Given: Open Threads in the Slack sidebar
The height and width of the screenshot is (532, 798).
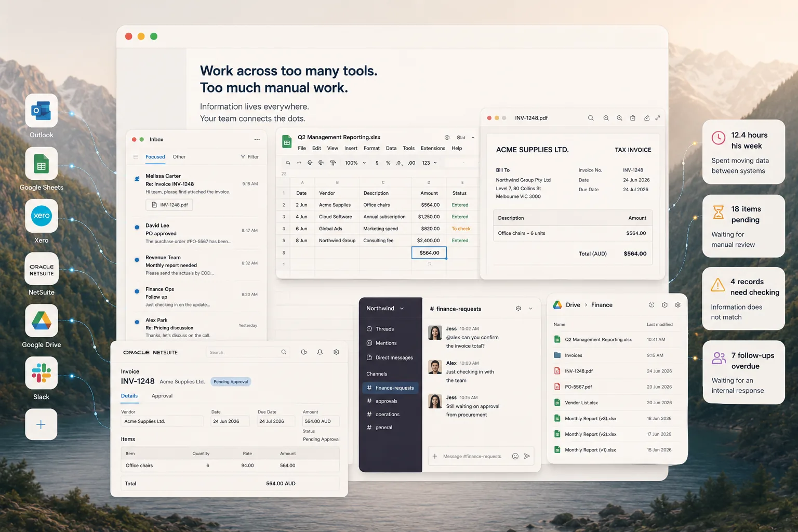Looking at the screenshot, I should coord(380,329).
